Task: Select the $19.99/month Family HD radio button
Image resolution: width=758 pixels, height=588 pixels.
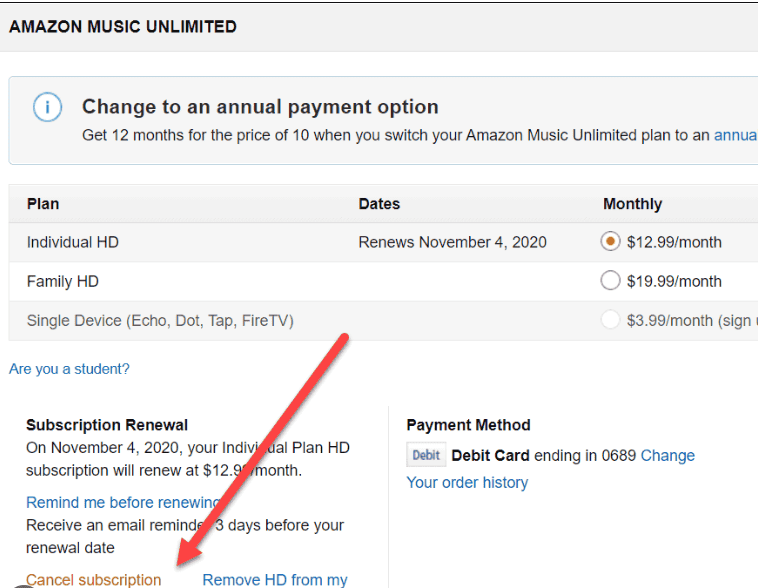Action: click(610, 281)
